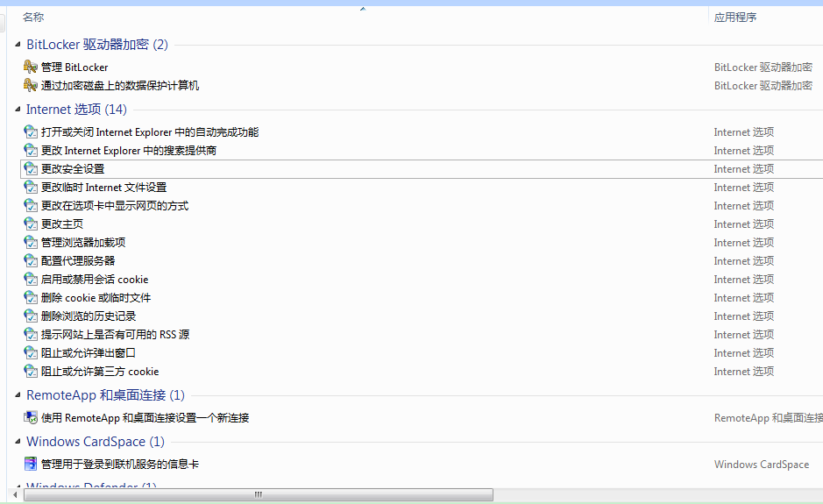Sort by the 名称 column header
Image resolution: width=823 pixels, height=504 pixels.
pyautogui.click(x=33, y=18)
